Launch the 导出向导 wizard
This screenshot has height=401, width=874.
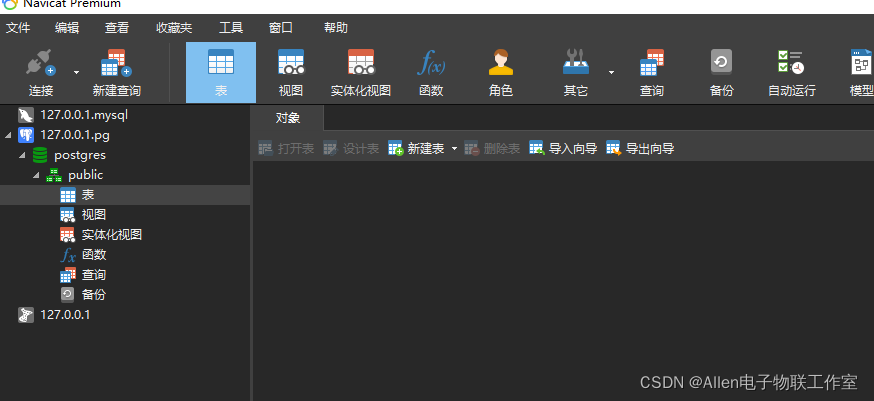click(640, 149)
